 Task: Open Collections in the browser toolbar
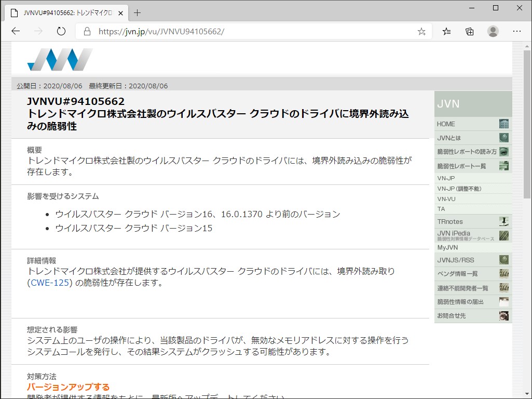pyautogui.click(x=469, y=31)
